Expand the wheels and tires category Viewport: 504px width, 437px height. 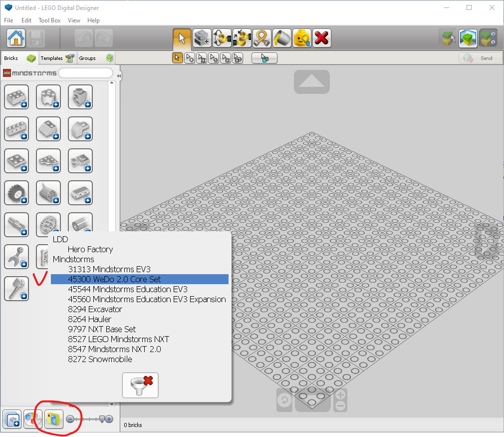click(16, 193)
